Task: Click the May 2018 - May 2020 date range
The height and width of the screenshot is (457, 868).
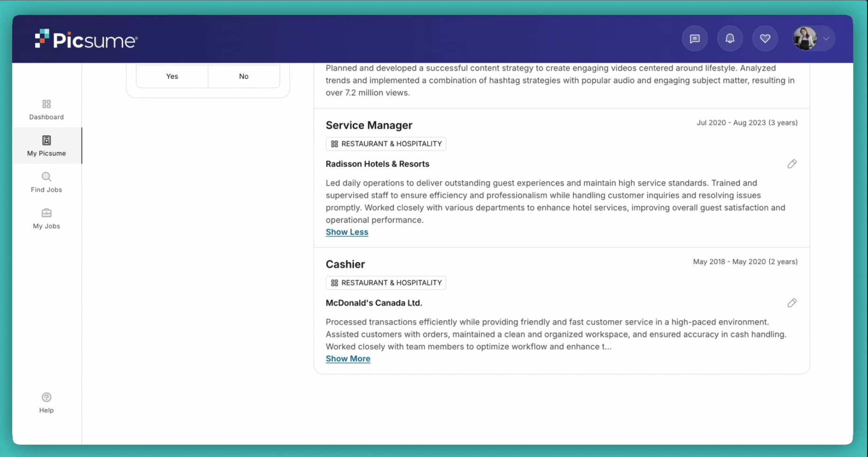Action: point(745,261)
